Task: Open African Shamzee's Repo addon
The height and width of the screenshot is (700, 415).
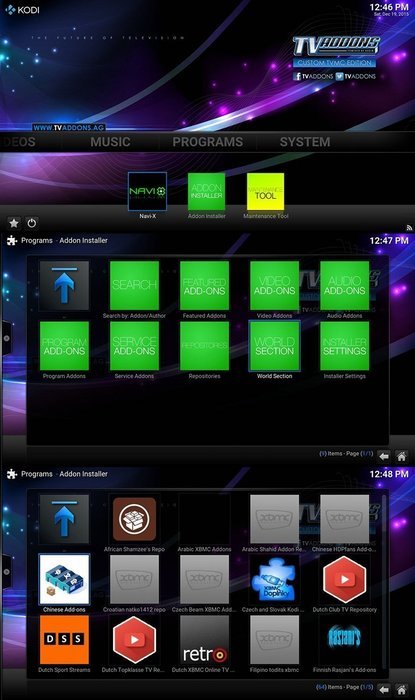Action: coord(134,519)
